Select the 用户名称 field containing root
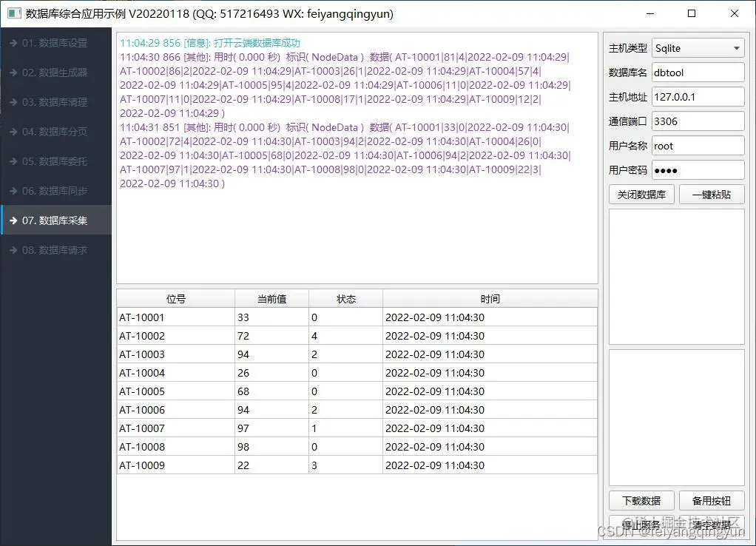 point(698,146)
